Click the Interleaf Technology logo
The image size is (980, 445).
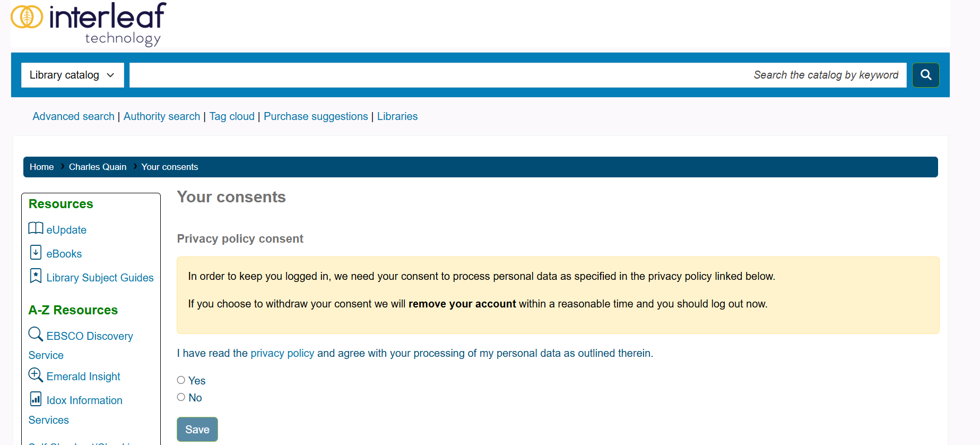[89, 24]
